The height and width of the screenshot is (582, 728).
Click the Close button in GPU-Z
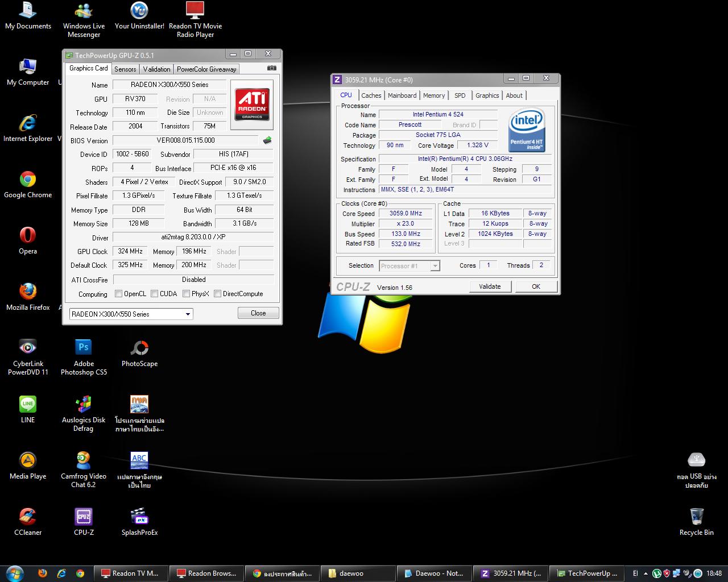point(258,313)
